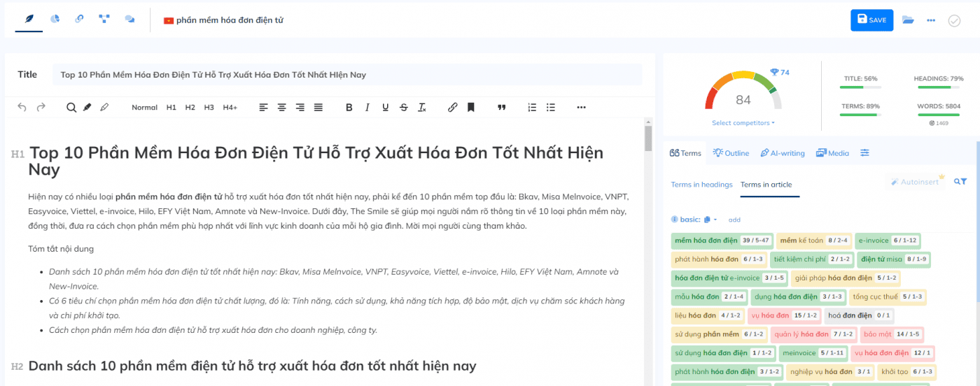Add a bookmark anchor
Screen dimensions: 980x386
tap(471, 107)
